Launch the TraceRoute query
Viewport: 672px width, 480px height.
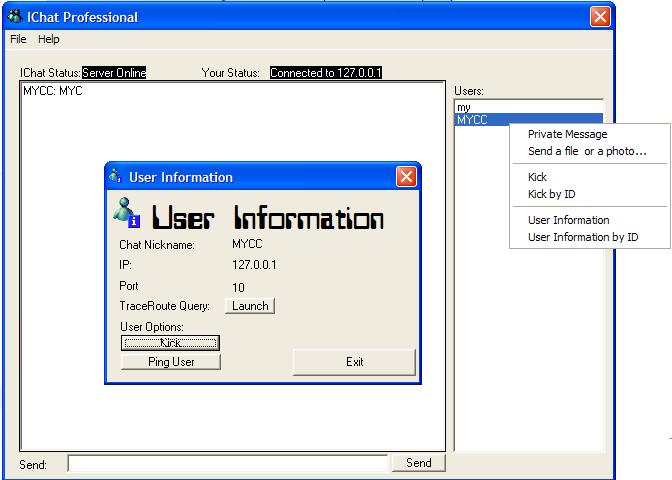[x=250, y=306]
